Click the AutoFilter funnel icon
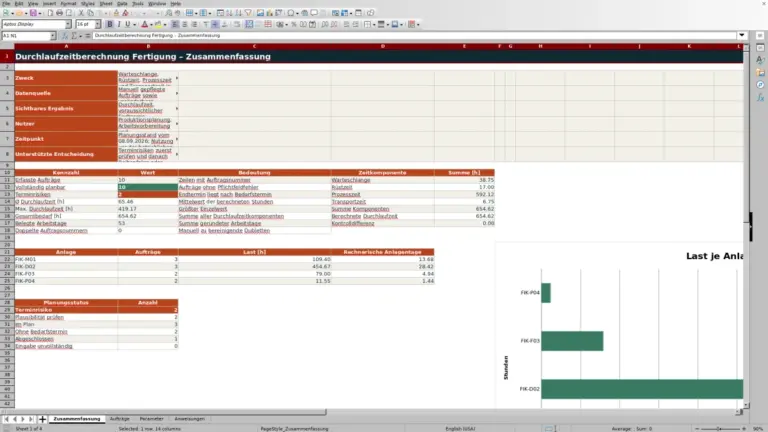 [248, 13]
